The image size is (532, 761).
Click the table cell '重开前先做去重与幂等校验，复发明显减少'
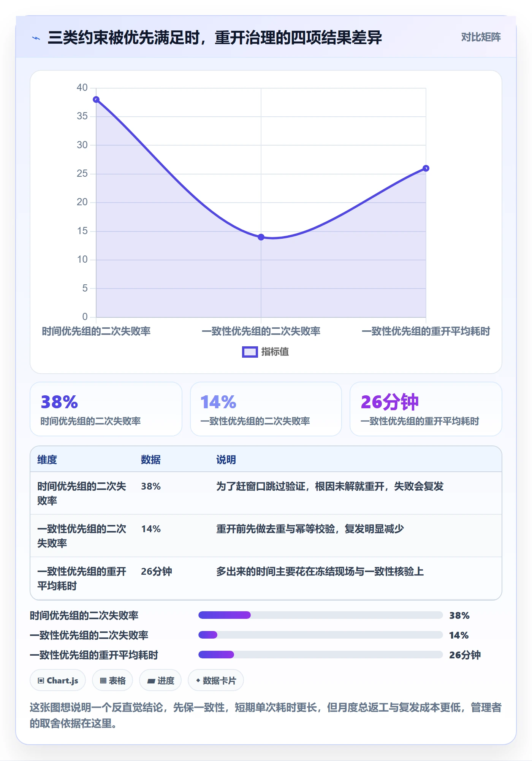coord(310,529)
